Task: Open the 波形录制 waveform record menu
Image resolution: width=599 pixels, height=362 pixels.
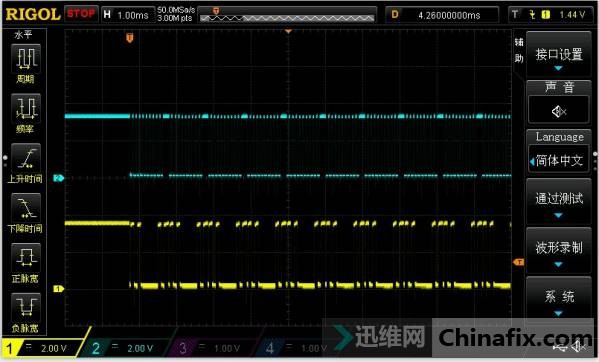Action: click(x=559, y=250)
